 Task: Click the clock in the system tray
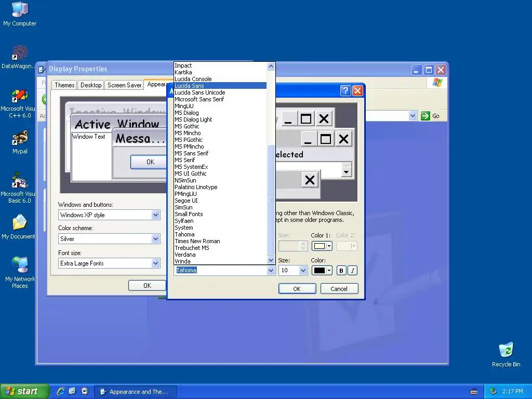tap(512, 392)
